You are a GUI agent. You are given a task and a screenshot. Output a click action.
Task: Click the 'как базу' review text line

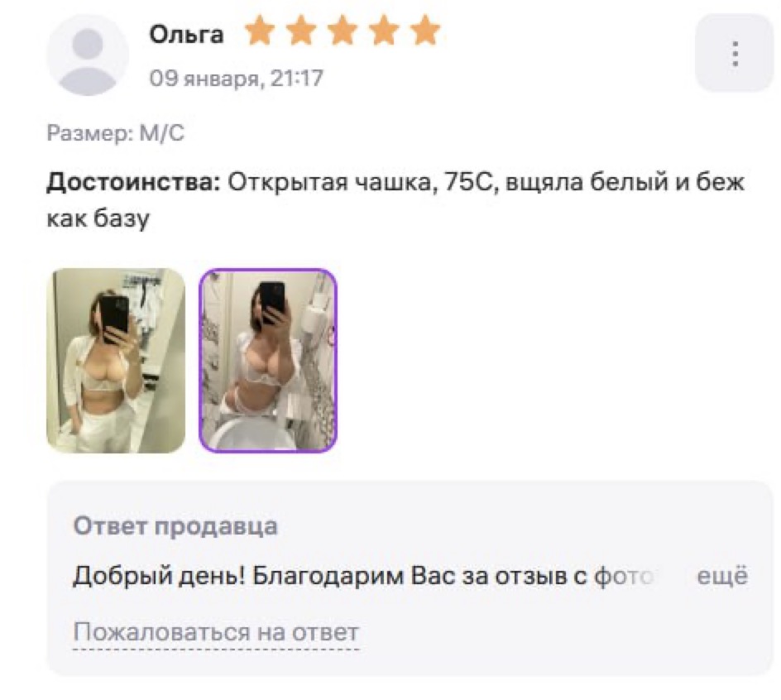coord(98,218)
